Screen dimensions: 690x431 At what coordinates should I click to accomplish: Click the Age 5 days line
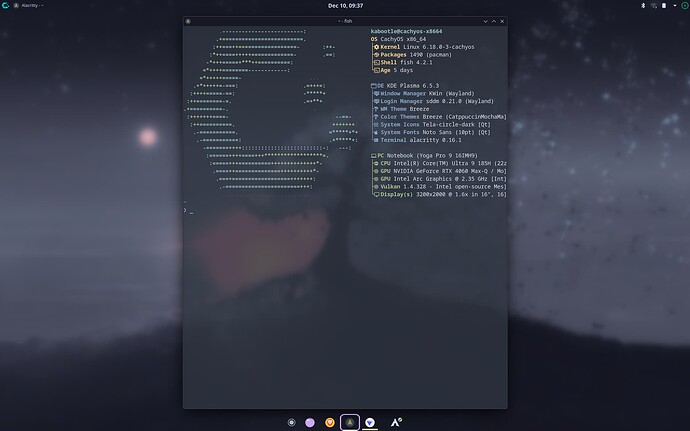(393, 70)
